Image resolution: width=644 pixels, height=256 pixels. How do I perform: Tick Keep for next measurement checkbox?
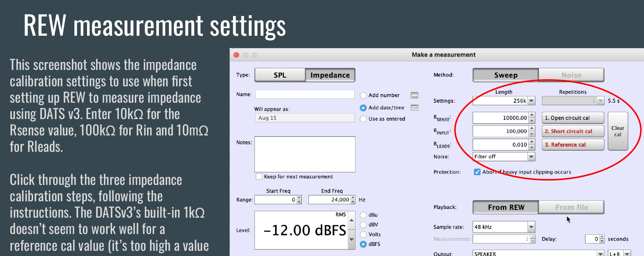(259, 177)
